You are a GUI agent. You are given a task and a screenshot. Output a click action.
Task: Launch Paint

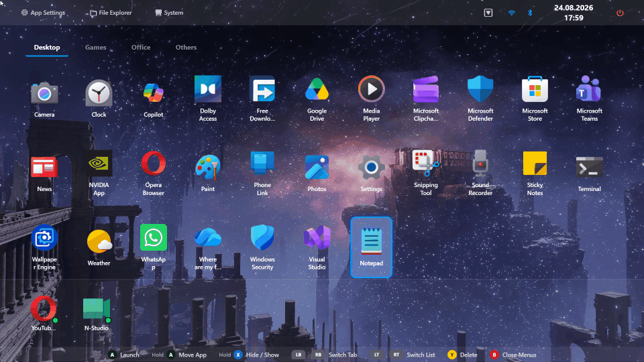[x=208, y=174]
